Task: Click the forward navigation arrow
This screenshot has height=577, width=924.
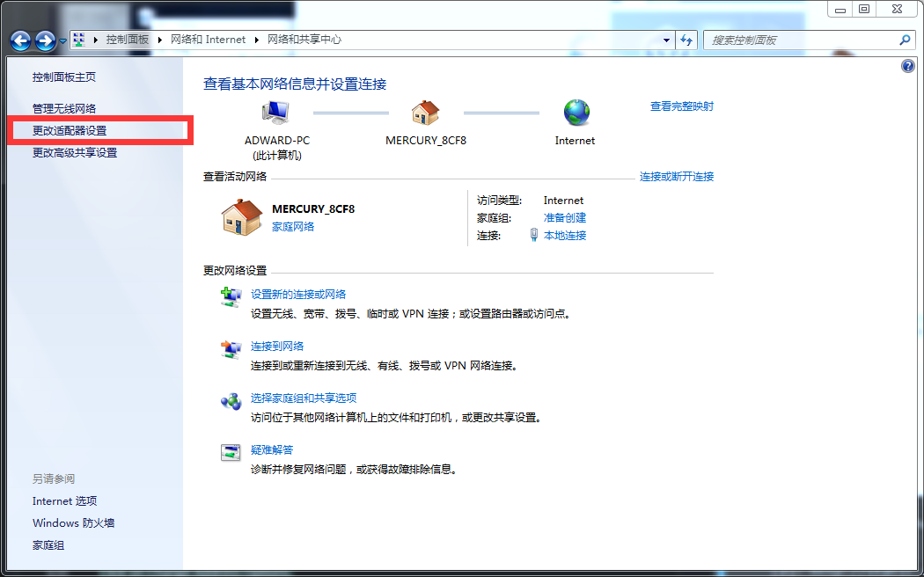Action: point(42,40)
